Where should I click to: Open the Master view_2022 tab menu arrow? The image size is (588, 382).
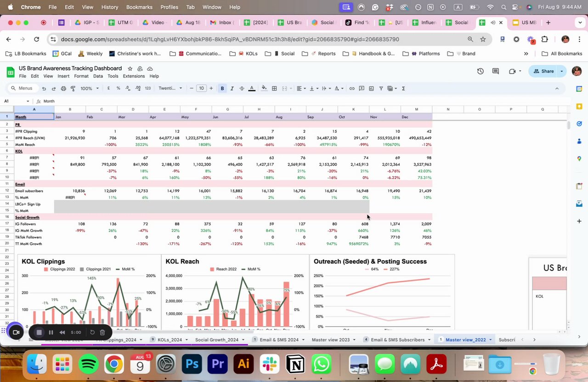click(491, 340)
